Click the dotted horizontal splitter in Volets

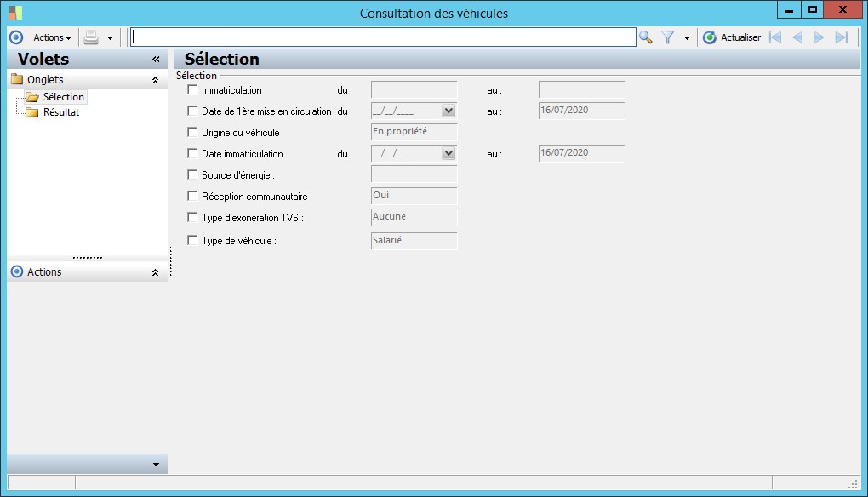click(88, 258)
